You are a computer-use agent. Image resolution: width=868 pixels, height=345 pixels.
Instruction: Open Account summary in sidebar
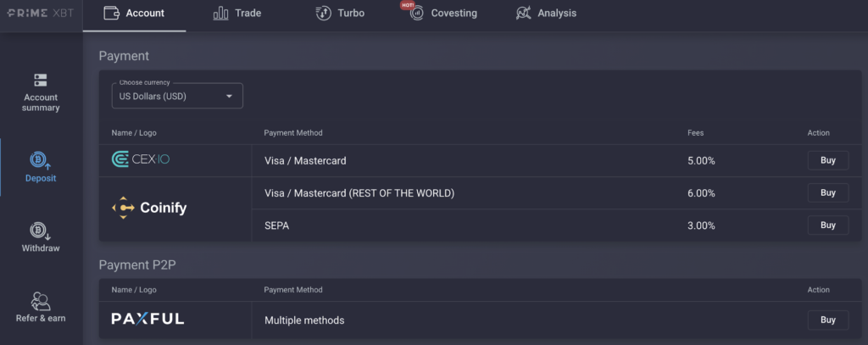click(x=41, y=92)
